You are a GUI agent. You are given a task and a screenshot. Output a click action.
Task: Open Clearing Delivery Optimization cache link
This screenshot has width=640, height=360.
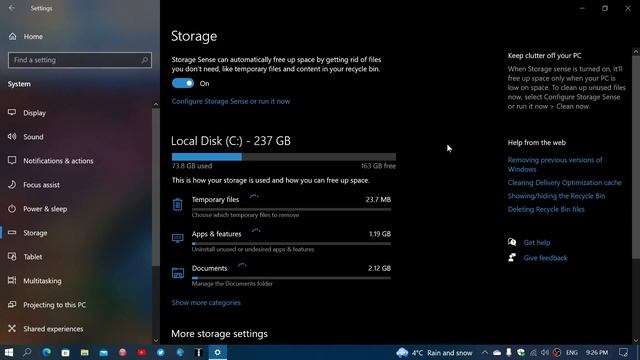[564, 182]
